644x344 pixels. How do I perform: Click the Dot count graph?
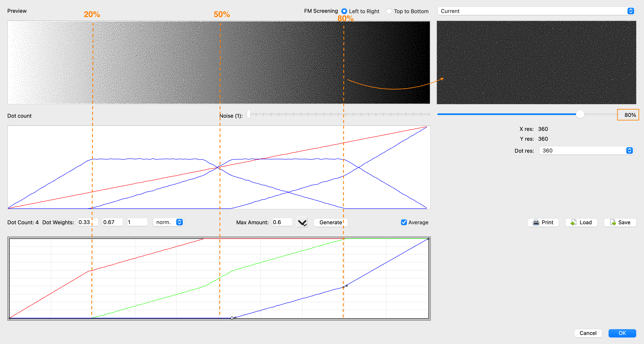pyautogui.click(x=219, y=167)
